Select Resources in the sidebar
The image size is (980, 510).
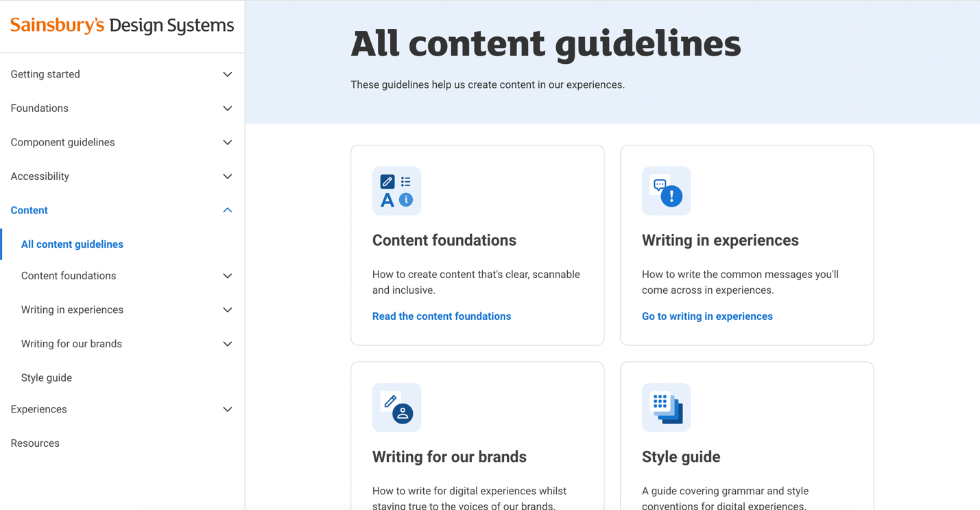pos(34,443)
